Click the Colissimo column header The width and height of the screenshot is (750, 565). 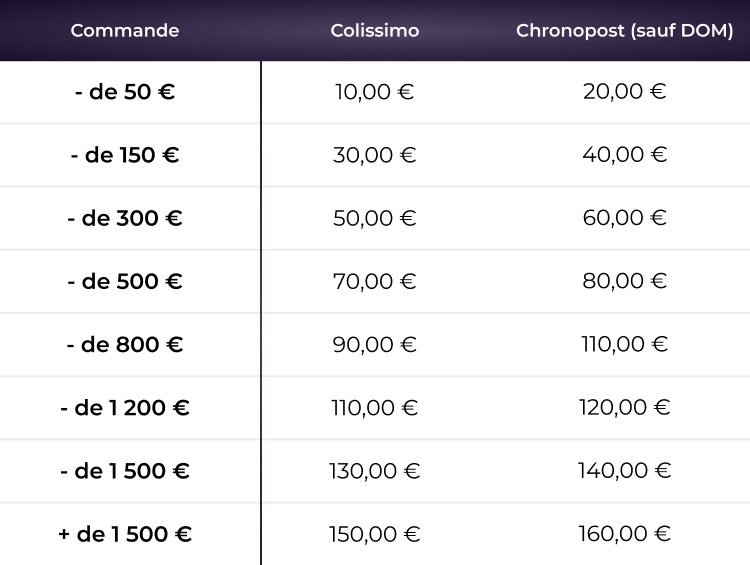pos(375,31)
